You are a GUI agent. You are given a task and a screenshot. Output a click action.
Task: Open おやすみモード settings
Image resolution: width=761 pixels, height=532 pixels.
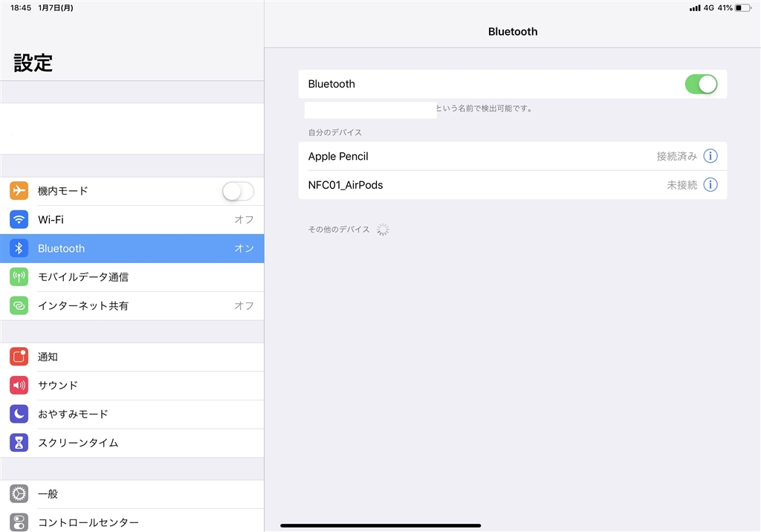tap(132, 414)
